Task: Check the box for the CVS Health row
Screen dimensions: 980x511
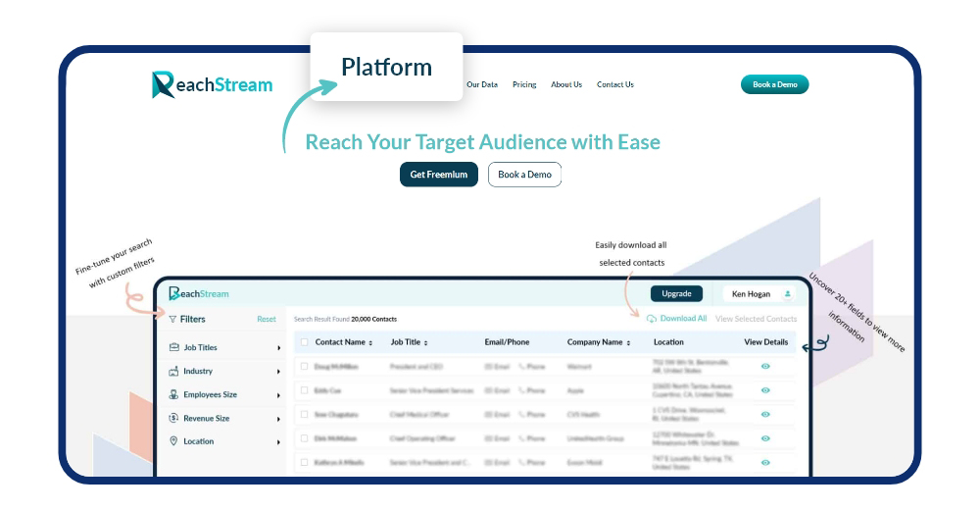Action: point(305,414)
